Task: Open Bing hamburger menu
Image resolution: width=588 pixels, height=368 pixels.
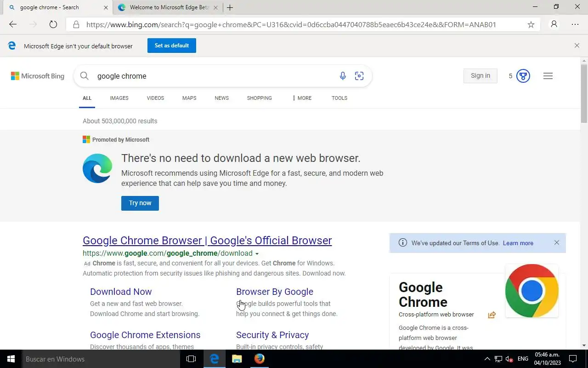Action: tap(548, 76)
